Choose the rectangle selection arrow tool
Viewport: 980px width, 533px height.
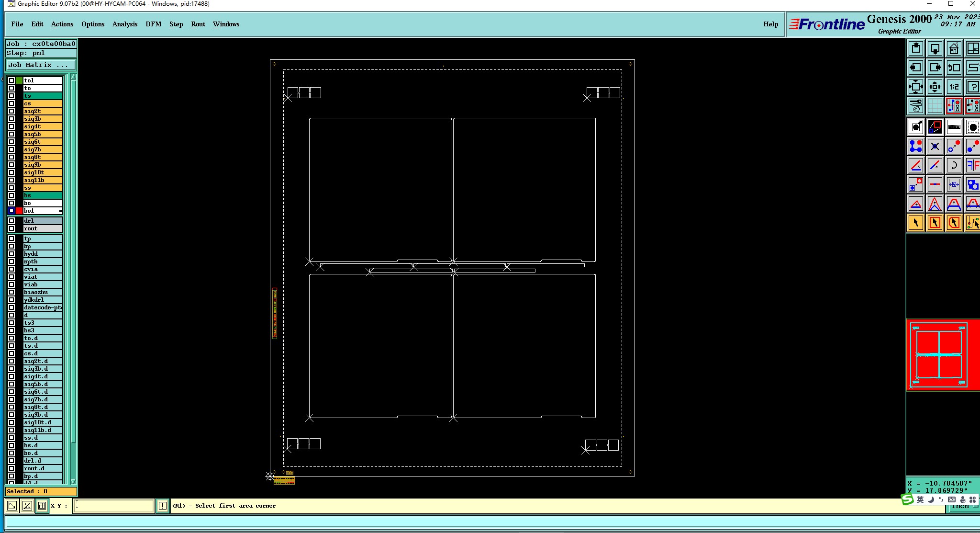(935, 223)
